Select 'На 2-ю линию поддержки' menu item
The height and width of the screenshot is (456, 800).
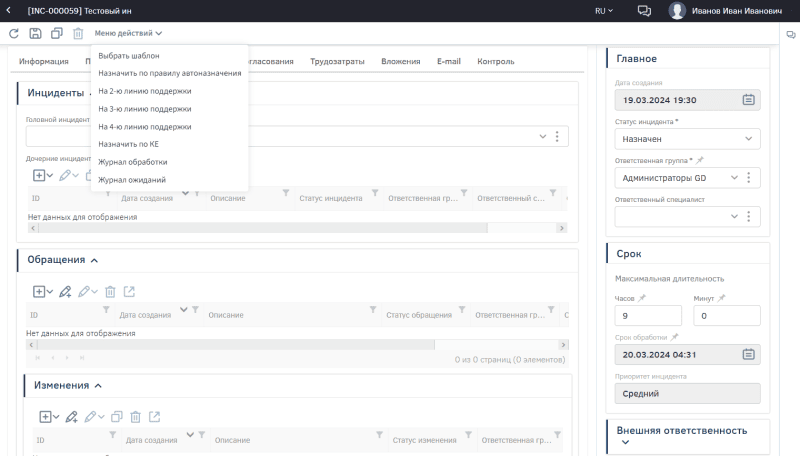pos(145,91)
